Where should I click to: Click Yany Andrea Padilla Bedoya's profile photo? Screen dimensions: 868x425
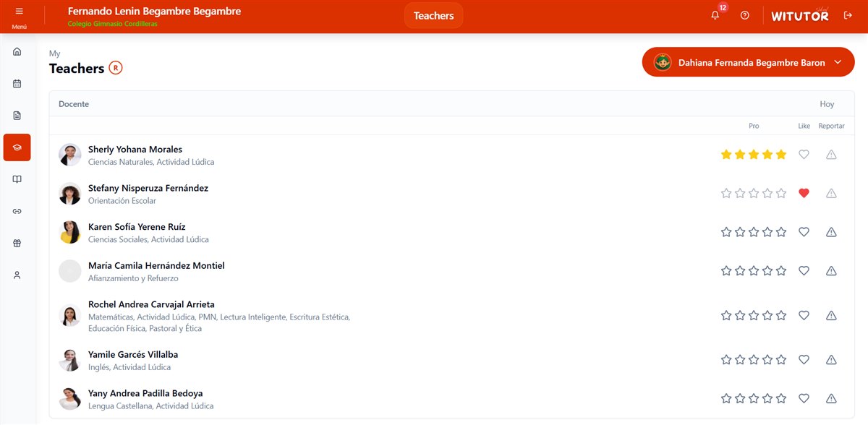(70, 399)
